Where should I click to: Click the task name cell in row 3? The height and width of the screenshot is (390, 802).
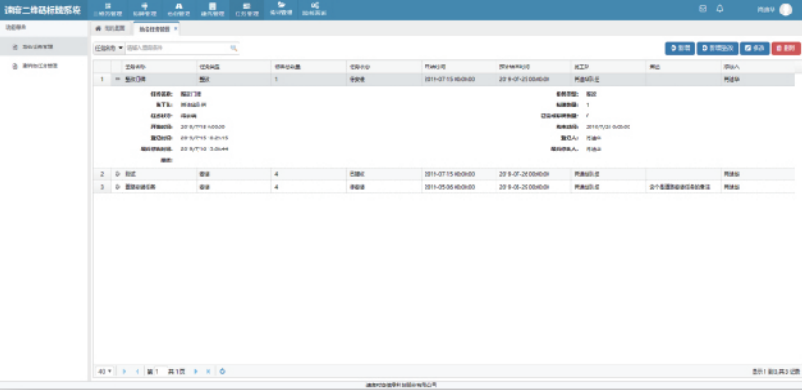coord(159,187)
